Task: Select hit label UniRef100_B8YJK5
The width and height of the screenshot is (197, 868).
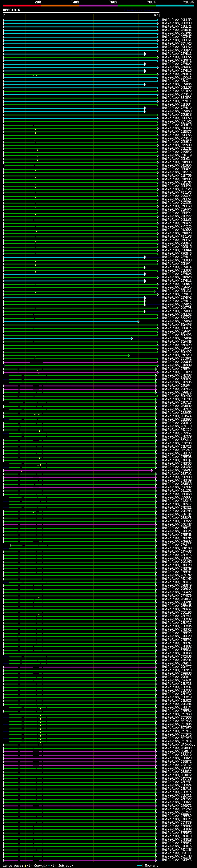Action: coord(177,43)
